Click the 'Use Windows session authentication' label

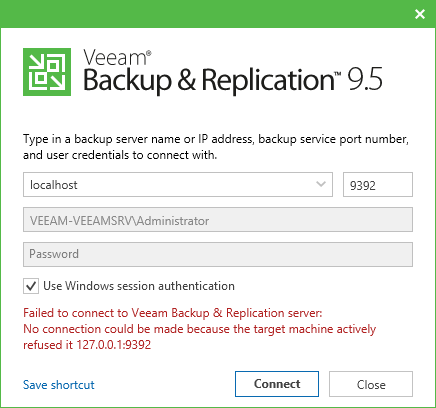pyautogui.click(x=139, y=286)
